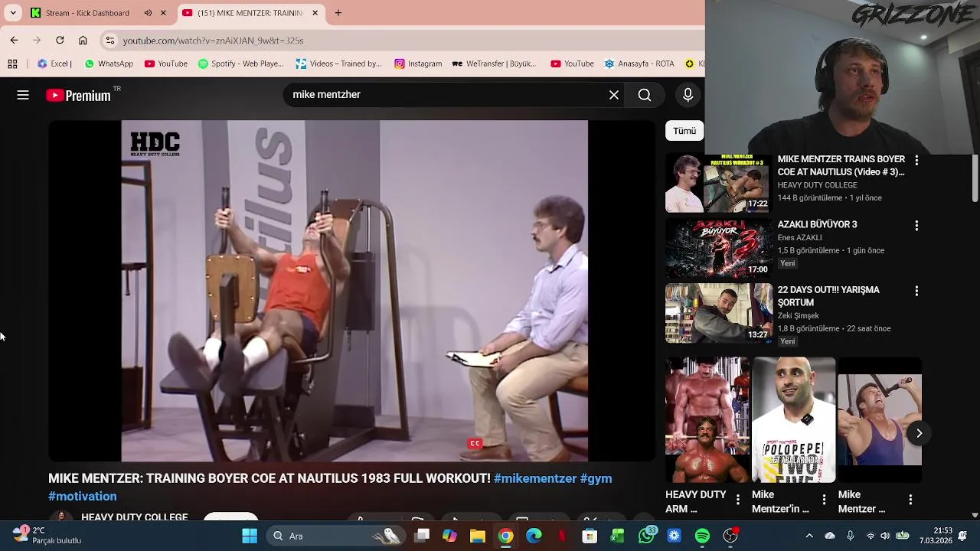The image size is (980, 551).
Task: Open File Explorer from taskbar
Action: [478, 536]
